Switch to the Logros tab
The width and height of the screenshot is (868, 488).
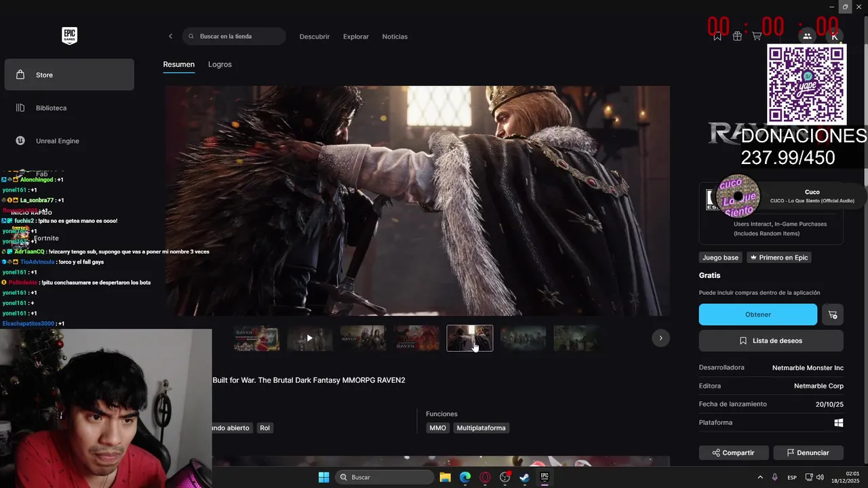click(x=220, y=64)
